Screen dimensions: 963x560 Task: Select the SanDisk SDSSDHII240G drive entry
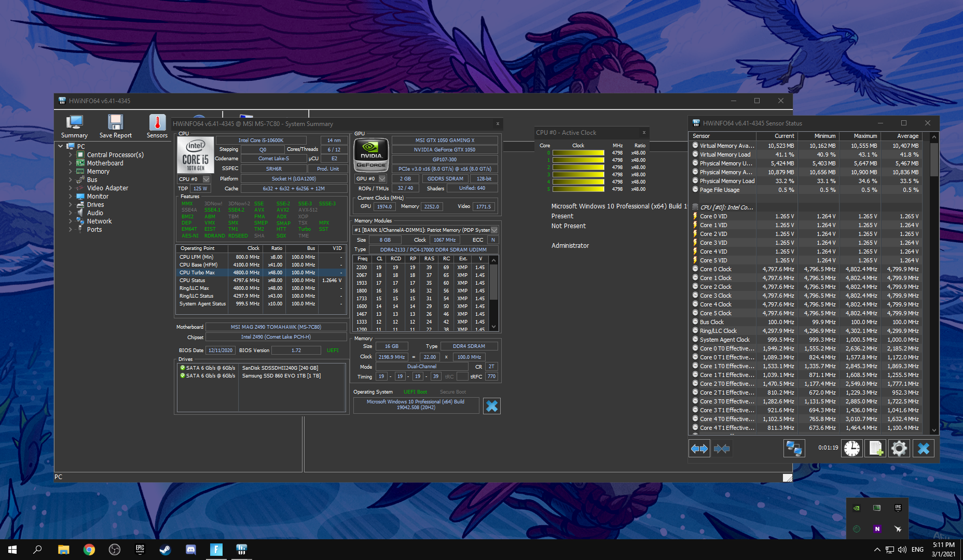click(x=261, y=368)
